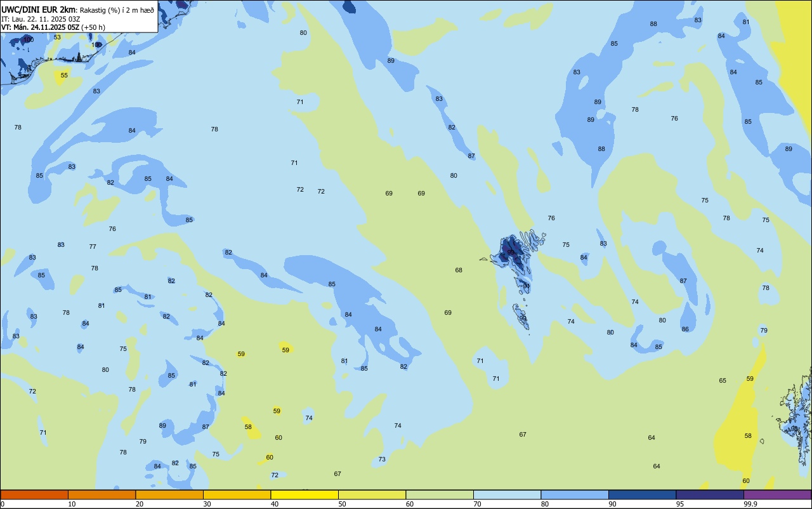Viewport: 812px width, 509px height.
Task: Choose the golden 30–40 legend swatch
Action: click(x=237, y=494)
